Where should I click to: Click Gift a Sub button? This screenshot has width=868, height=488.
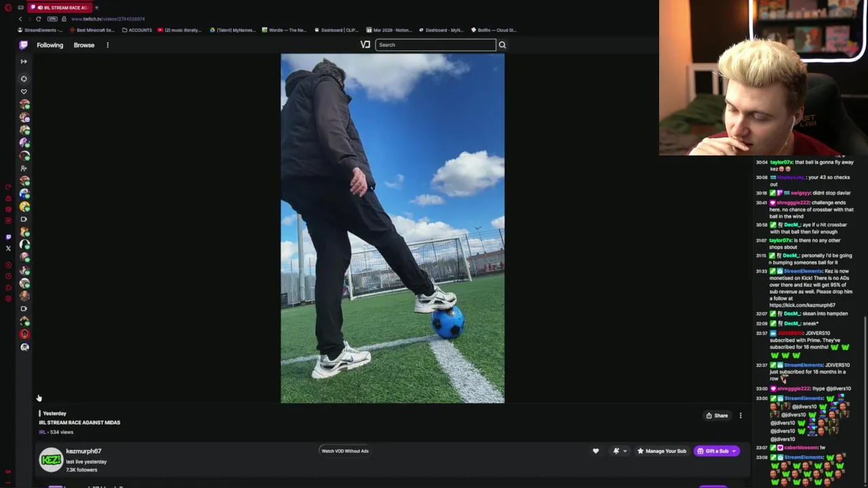coord(716,451)
